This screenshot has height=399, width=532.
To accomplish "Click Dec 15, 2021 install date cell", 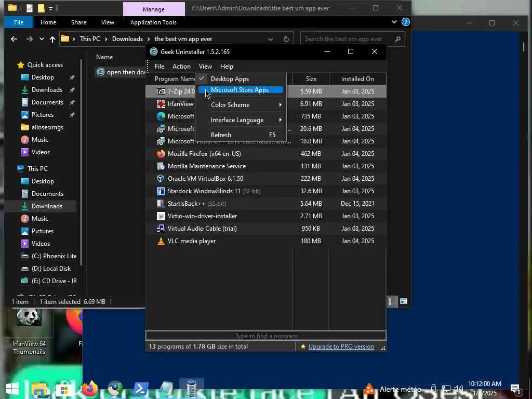I will (357, 204).
